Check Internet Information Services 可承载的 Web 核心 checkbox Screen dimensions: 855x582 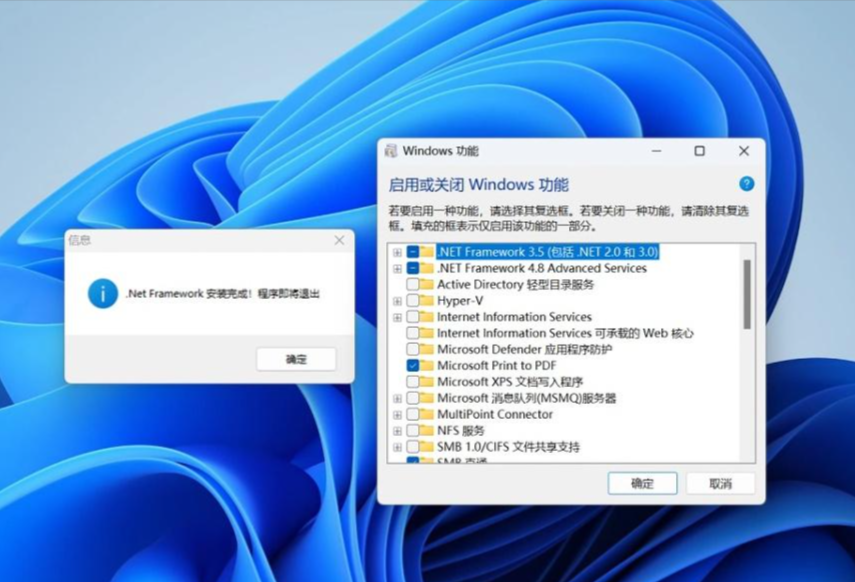tap(413, 333)
